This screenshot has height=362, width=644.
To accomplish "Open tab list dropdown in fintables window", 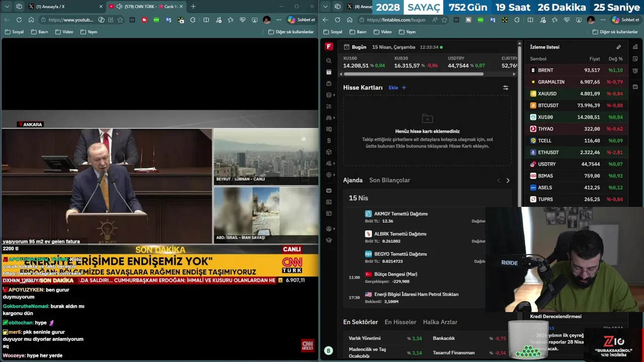I will pyautogui.click(x=326, y=7).
